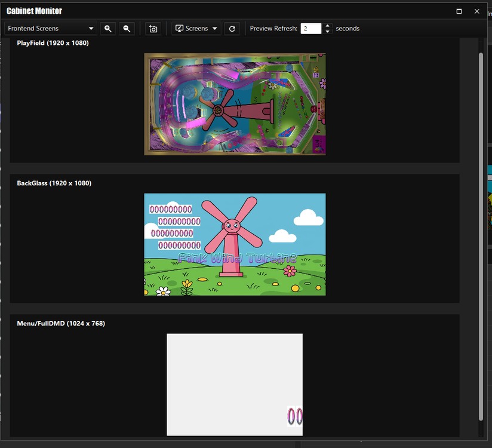Screen dimensions: 492x448
Task: Focus the Preview Refresh seconds field
Action: pos(310,29)
